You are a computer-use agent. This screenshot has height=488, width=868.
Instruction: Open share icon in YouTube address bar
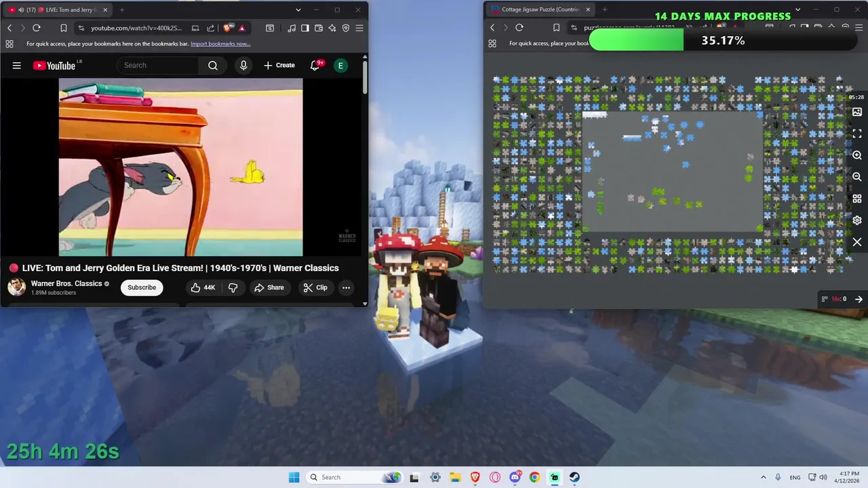(210, 28)
